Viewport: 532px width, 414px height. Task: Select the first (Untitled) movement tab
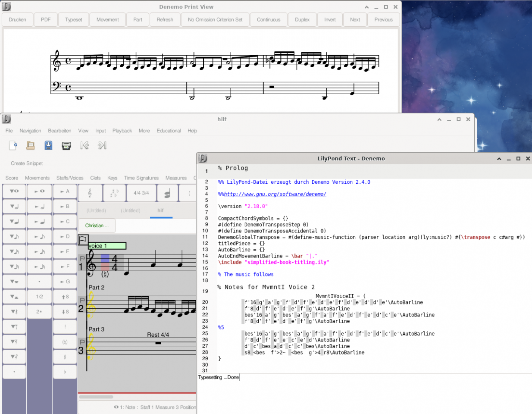point(96,210)
